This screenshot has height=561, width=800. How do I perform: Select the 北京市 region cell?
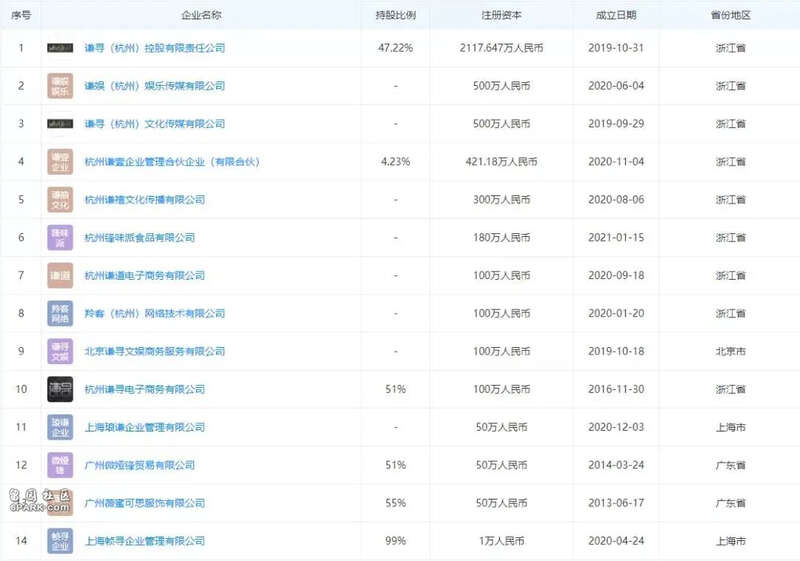[x=731, y=351]
